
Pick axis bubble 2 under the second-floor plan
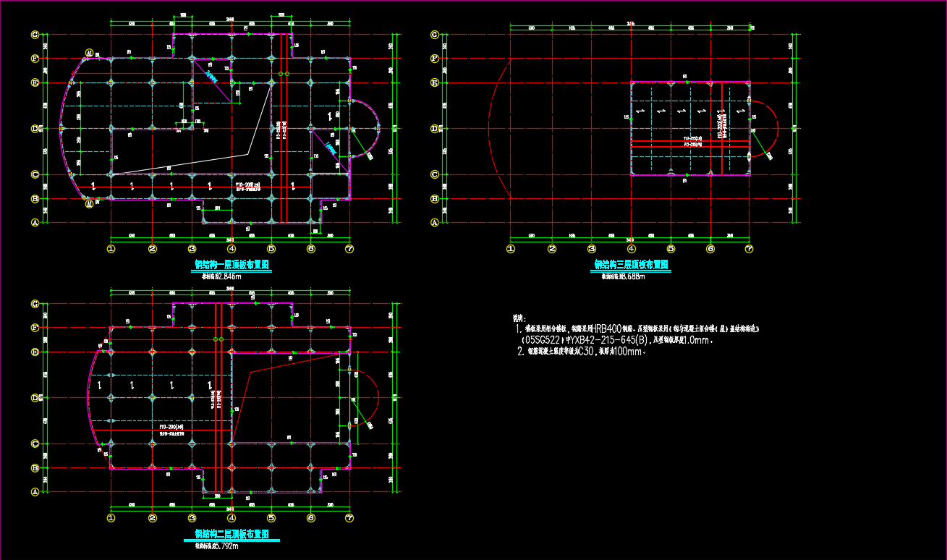tap(153, 518)
